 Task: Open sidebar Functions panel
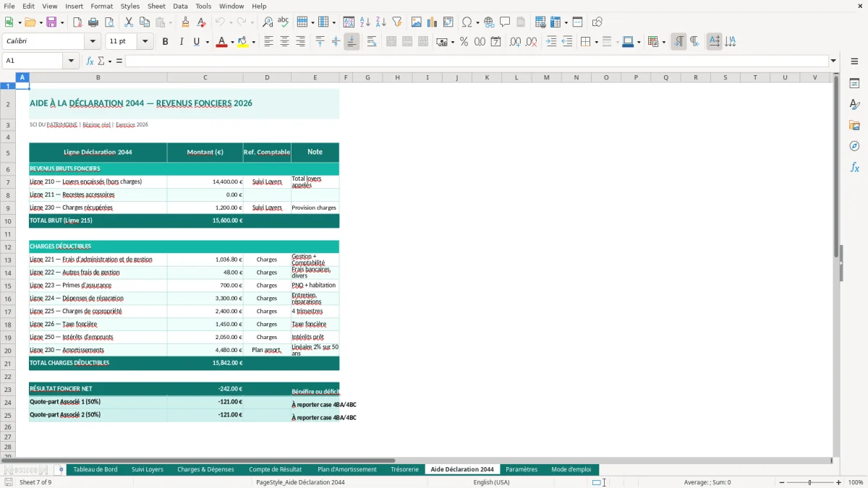tap(854, 167)
